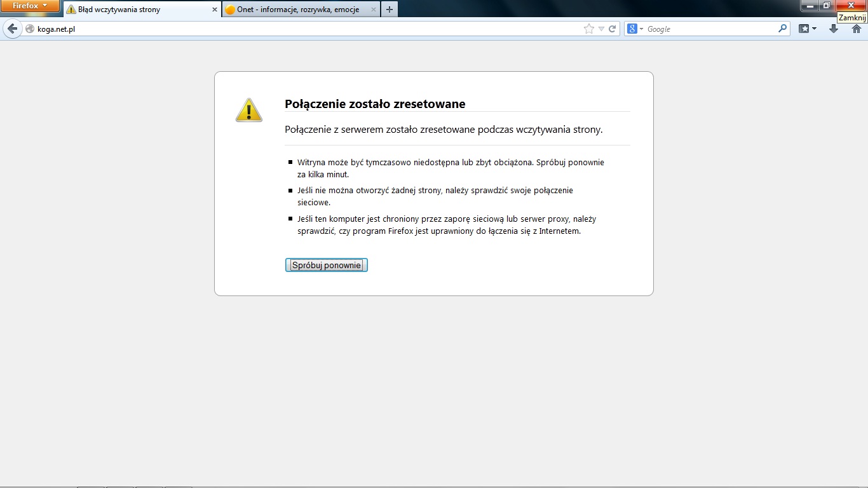The width and height of the screenshot is (868, 488).
Task: Close the Onet tab
Action: click(x=373, y=10)
